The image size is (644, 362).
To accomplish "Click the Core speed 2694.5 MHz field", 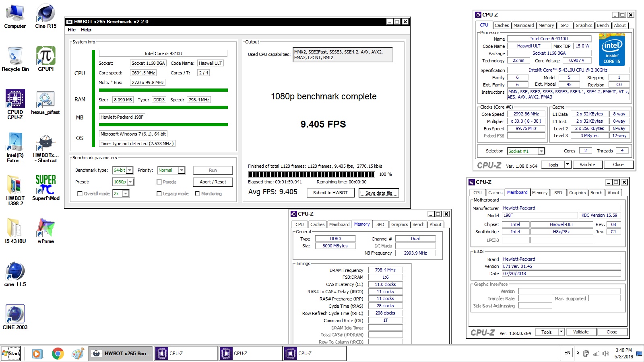I will (143, 73).
